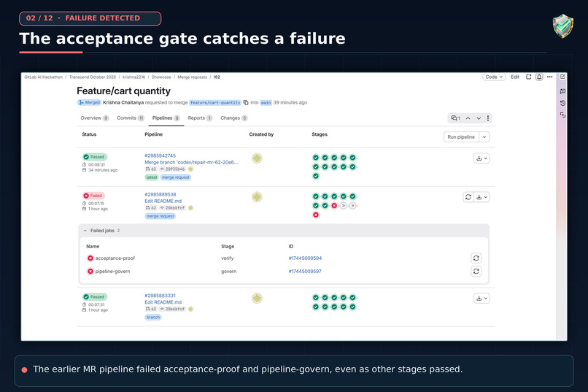The width and height of the screenshot is (588, 392).
Task: Click the author avatar of failed pipeline
Action: pyautogui.click(x=257, y=197)
